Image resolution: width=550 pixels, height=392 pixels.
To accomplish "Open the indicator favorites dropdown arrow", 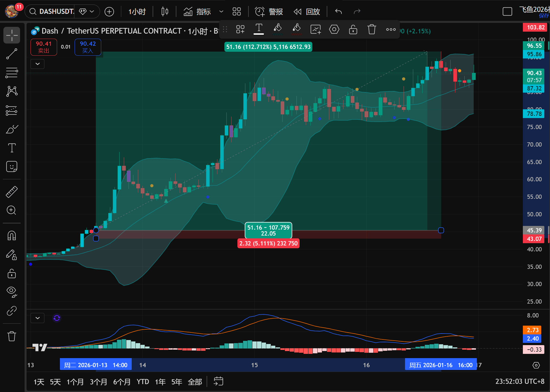I will tap(221, 12).
